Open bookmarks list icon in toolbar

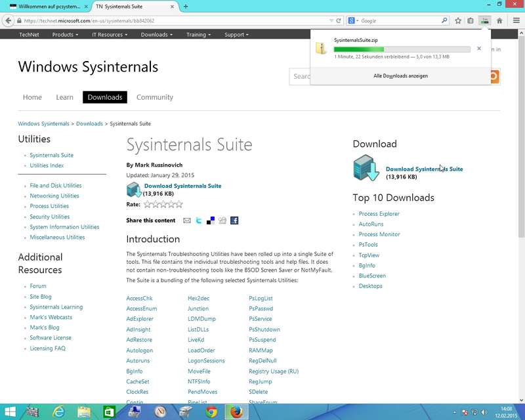click(471, 21)
